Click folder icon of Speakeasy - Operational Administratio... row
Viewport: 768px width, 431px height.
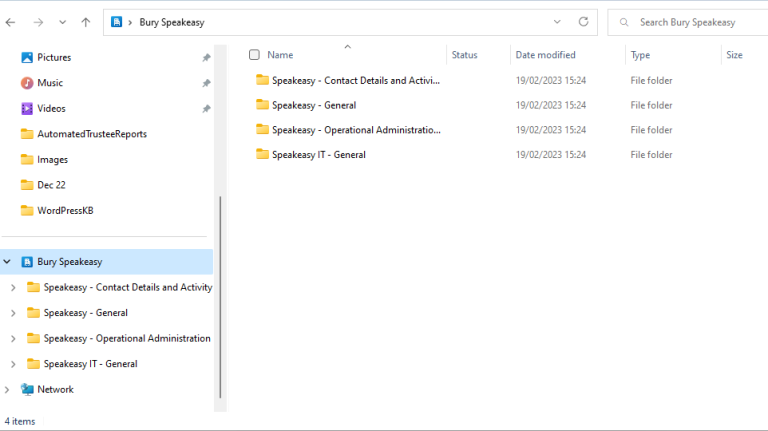pos(263,129)
